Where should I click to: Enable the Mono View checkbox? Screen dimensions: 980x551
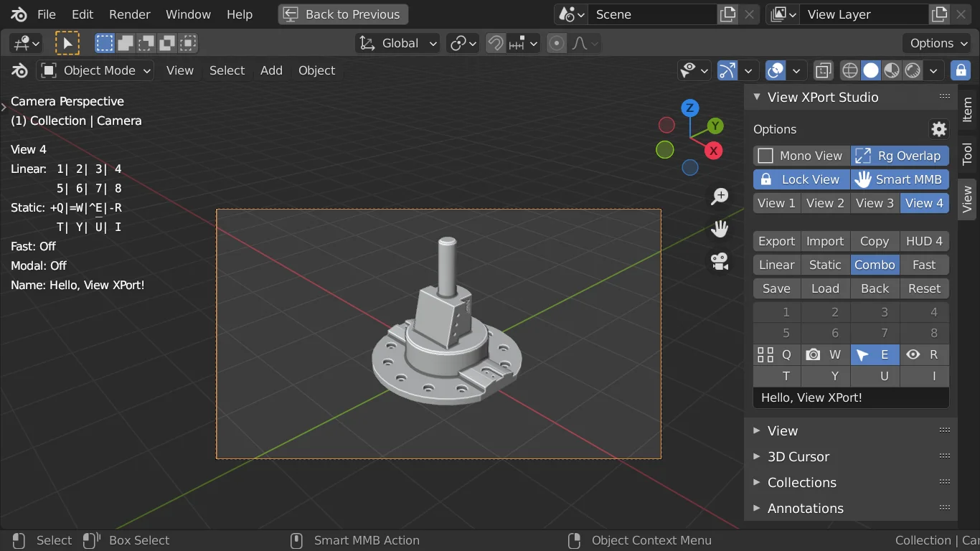[765, 156]
